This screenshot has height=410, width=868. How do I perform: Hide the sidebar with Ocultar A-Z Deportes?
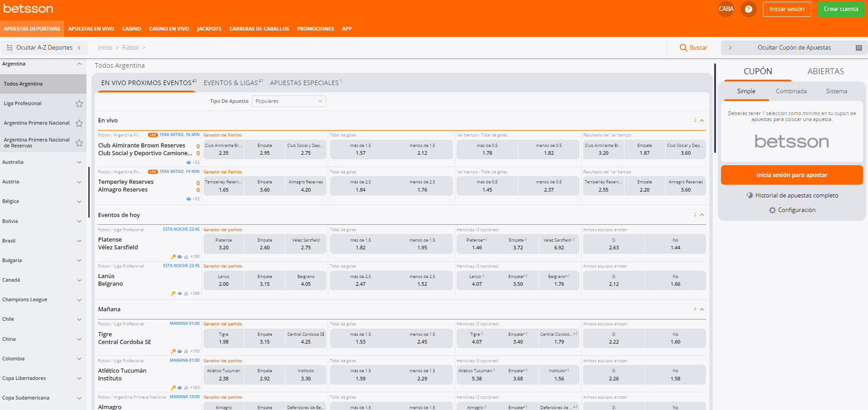44,48
